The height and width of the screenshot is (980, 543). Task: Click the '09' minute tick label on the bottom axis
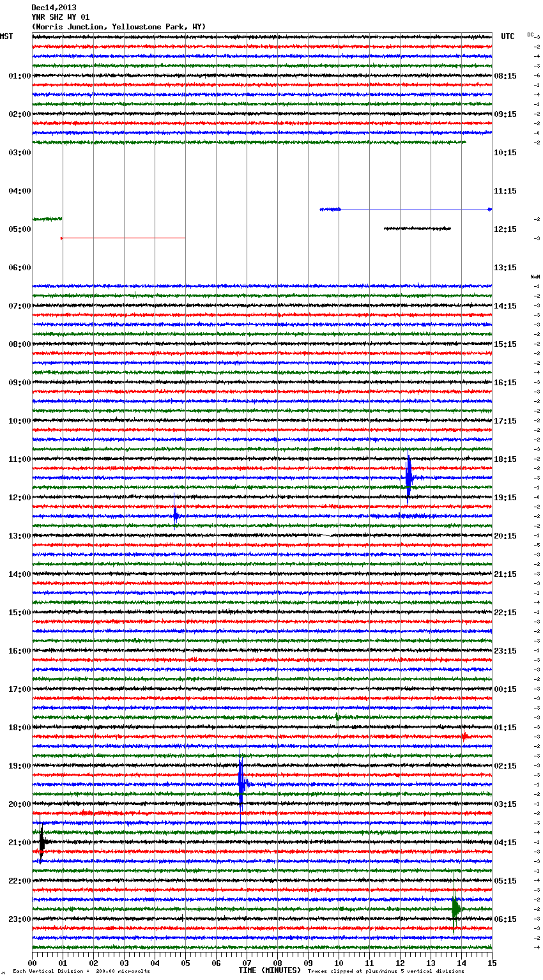click(x=308, y=963)
